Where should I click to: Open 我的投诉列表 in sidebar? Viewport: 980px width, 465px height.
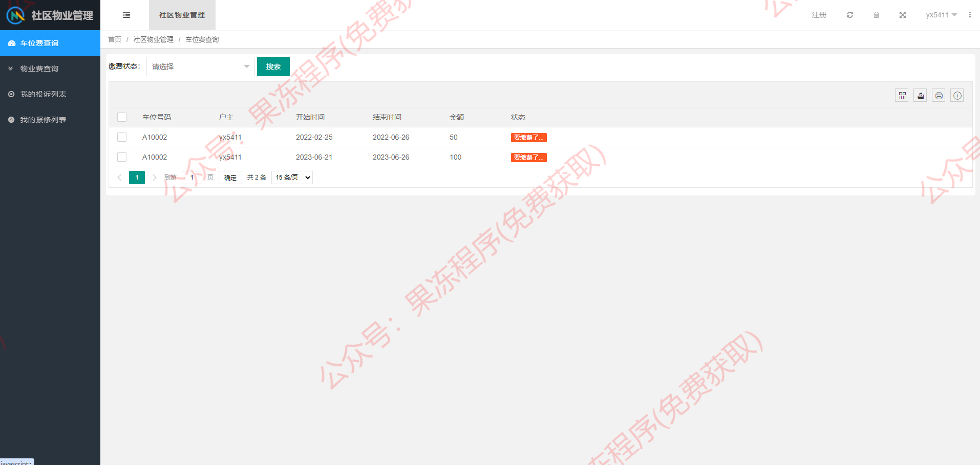pos(50,94)
